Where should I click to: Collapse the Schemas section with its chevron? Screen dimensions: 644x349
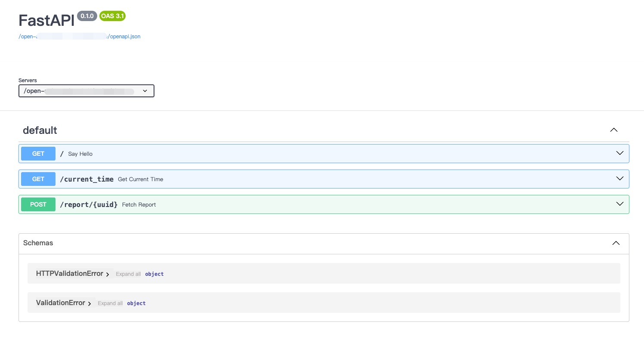[x=616, y=243]
